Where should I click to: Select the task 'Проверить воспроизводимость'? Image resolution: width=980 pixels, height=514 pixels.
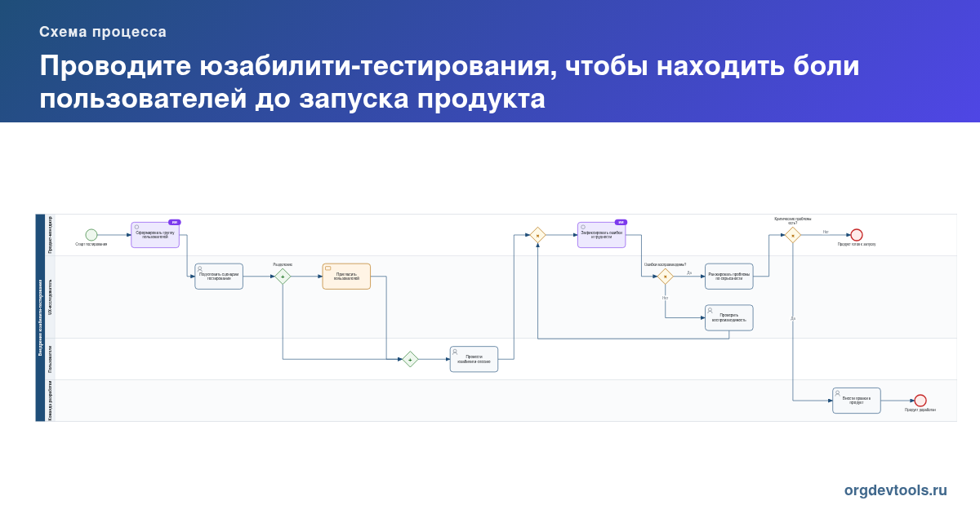(728, 317)
